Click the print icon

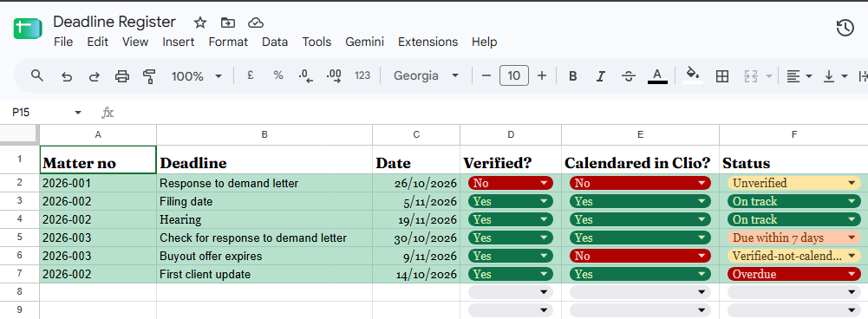click(x=121, y=76)
